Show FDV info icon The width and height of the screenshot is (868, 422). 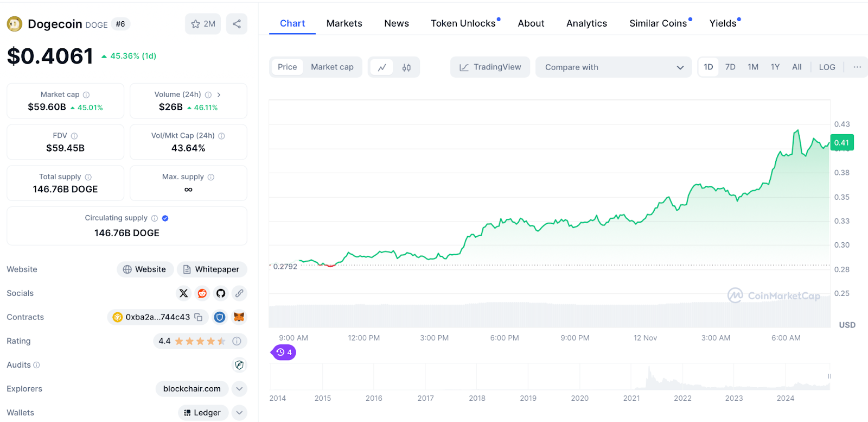[x=74, y=136]
